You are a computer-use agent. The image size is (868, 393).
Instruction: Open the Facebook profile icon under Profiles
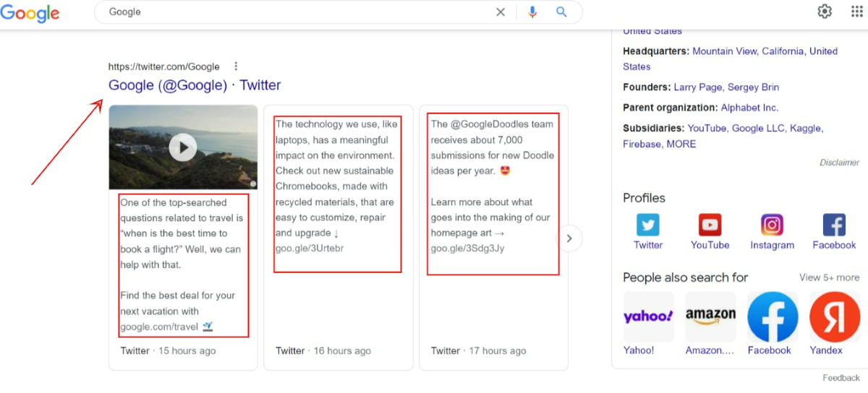point(834,225)
